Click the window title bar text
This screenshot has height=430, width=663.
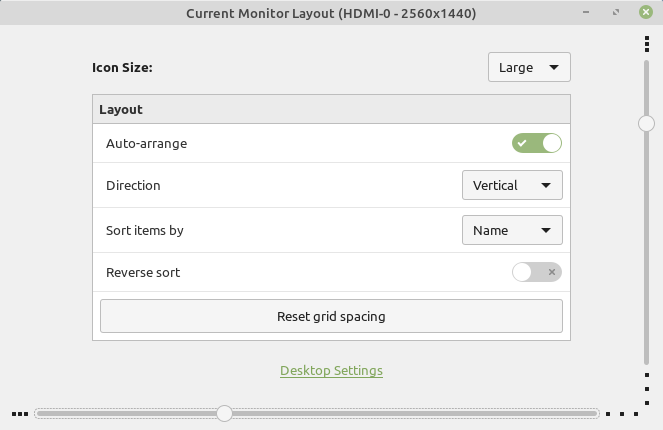[331, 13]
